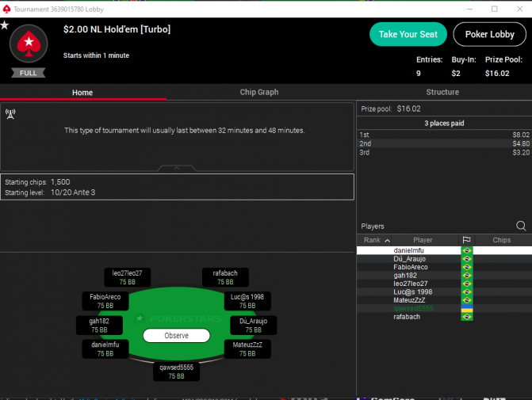This screenshot has width=532, height=400.
Task: Open the Chip Graph tab
Action: 259,92
